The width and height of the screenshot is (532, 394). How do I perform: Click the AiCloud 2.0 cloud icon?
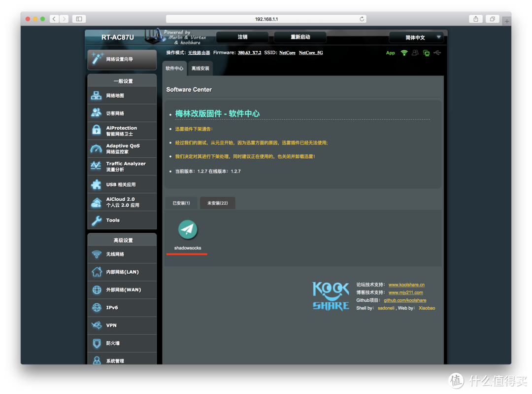(97, 203)
